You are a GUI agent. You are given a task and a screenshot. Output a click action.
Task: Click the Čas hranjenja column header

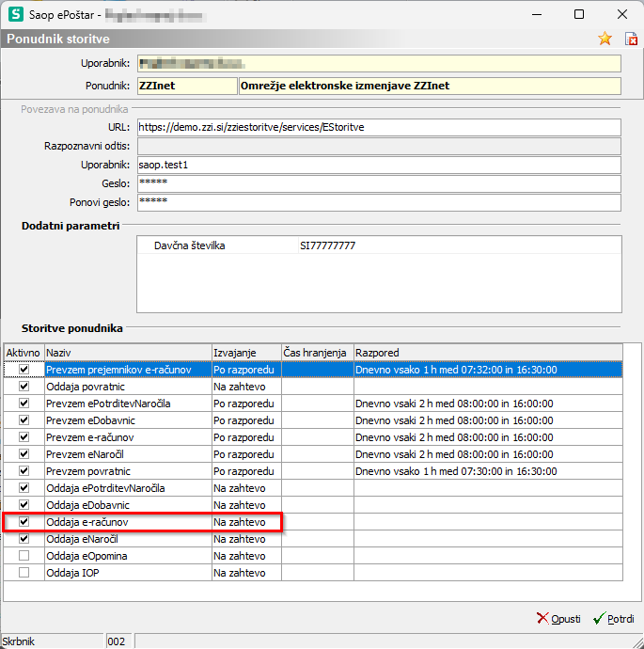click(x=318, y=353)
